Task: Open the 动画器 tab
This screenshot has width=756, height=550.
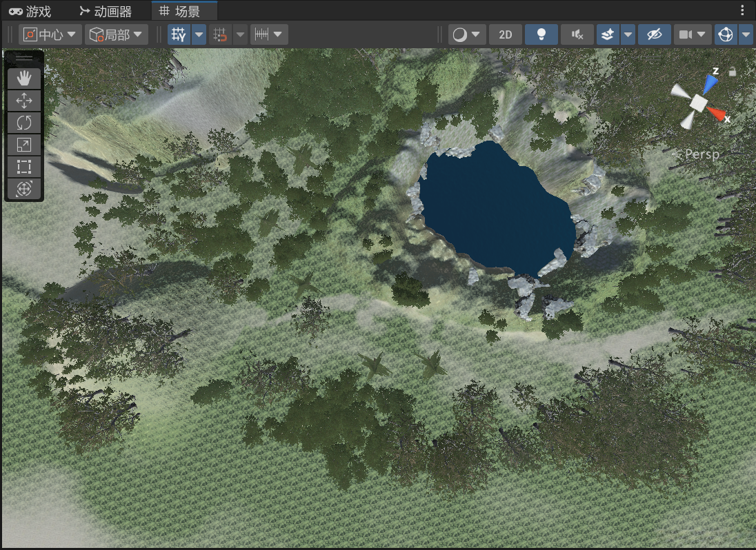Action: (x=105, y=11)
